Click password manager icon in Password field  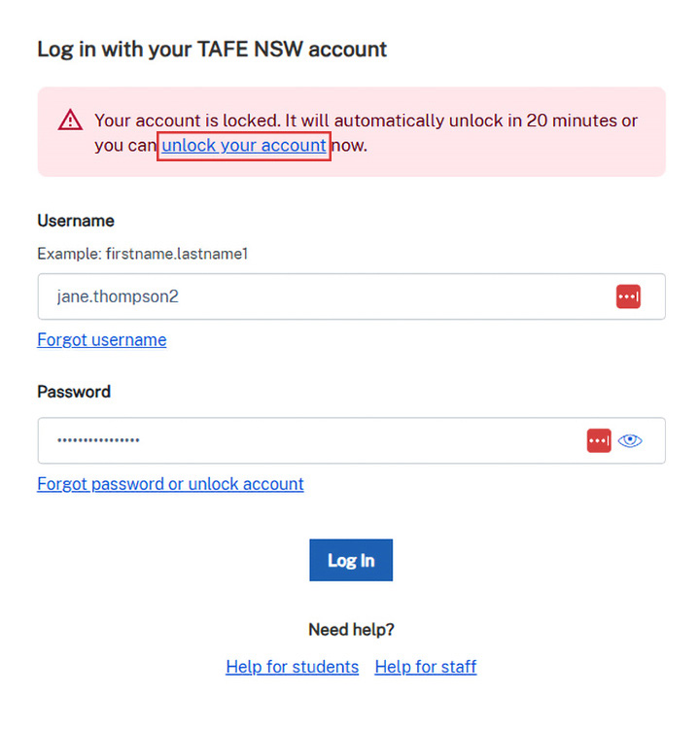599,440
